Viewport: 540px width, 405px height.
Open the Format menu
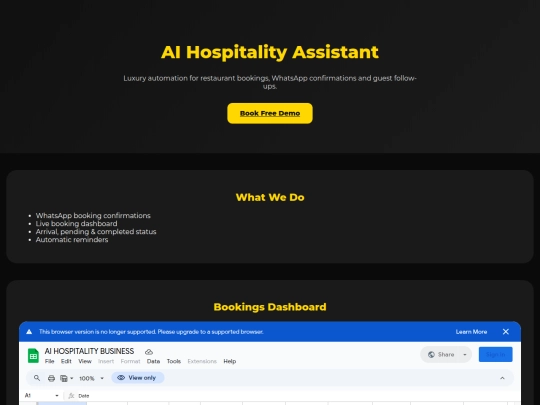tap(131, 361)
